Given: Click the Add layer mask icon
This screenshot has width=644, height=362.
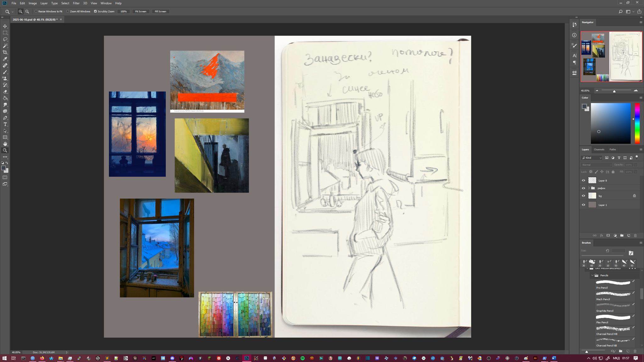Looking at the screenshot, I should [x=608, y=235].
